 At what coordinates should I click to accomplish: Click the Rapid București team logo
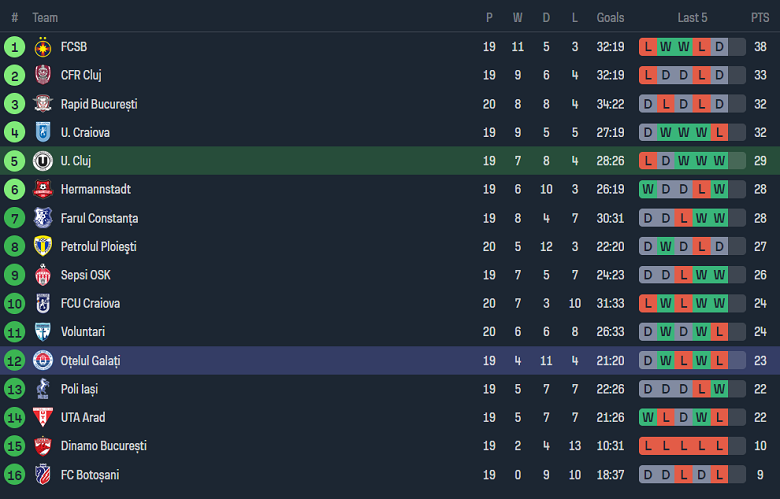[x=43, y=104]
